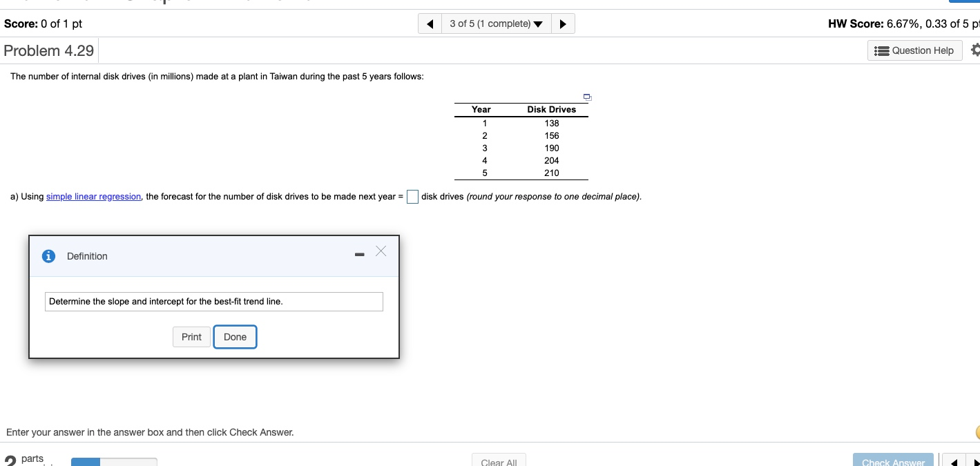Go to next question arrow
This screenshot has width=980, height=466.
pos(563,24)
